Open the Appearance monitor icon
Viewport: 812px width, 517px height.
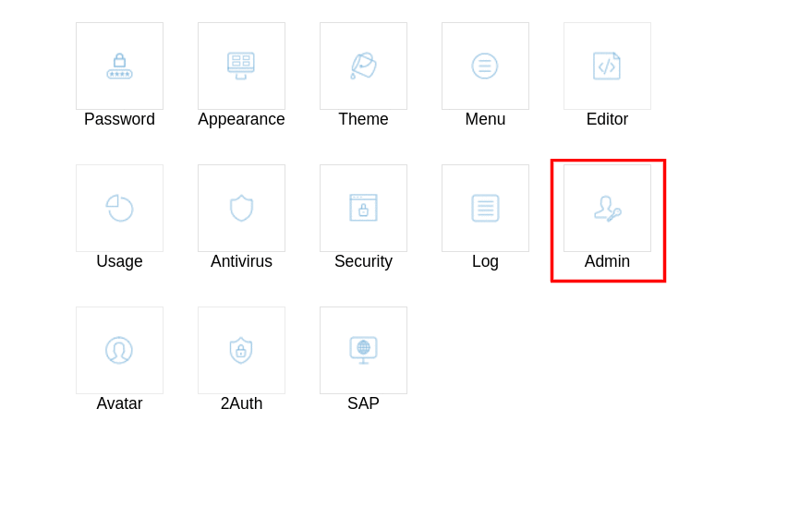pos(241,66)
